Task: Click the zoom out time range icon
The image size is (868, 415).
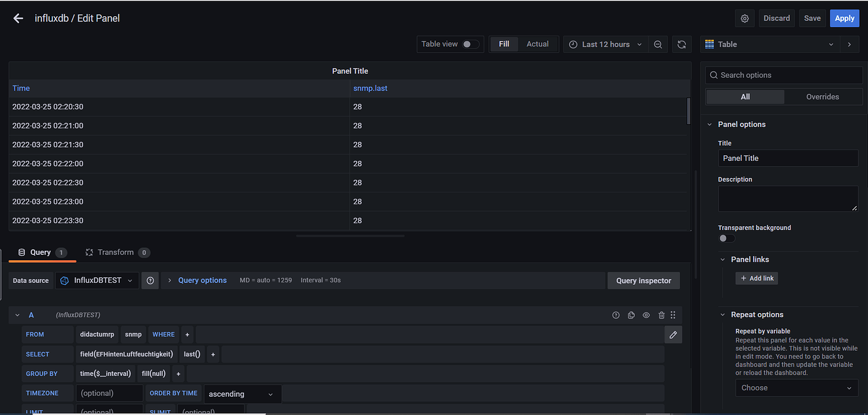Action: [658, 44]
